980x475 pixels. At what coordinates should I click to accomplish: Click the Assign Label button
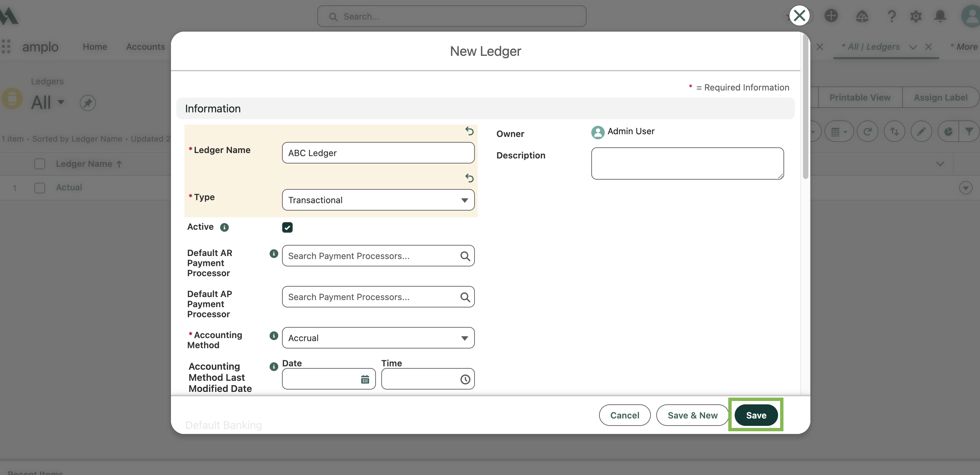tap(940, 97)
